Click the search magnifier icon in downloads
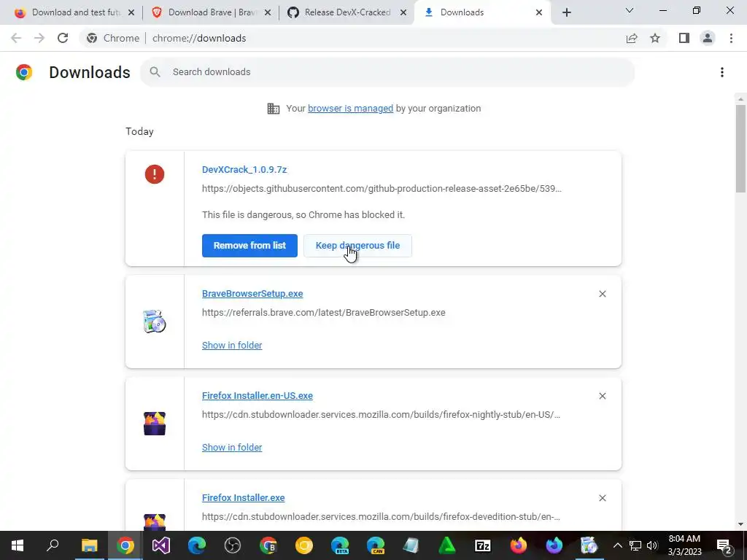Viewport: 747px width, 560px height. coord(155,72)
